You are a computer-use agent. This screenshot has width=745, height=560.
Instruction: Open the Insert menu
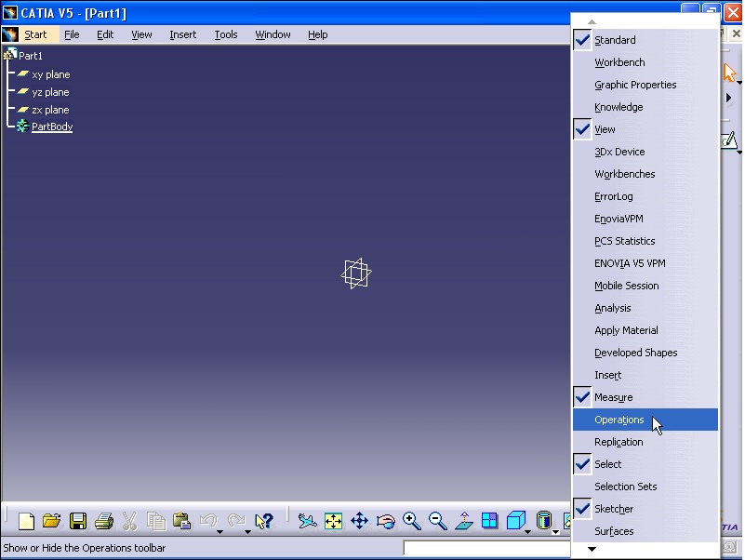pyautogui.click(x=183, y=34)
